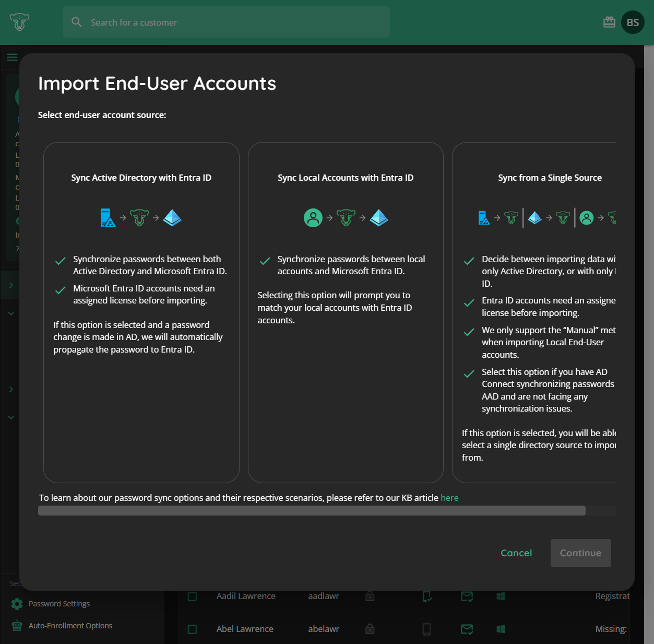
Task: Click the search magnifier icon
Action: click(x=77, y=22)
